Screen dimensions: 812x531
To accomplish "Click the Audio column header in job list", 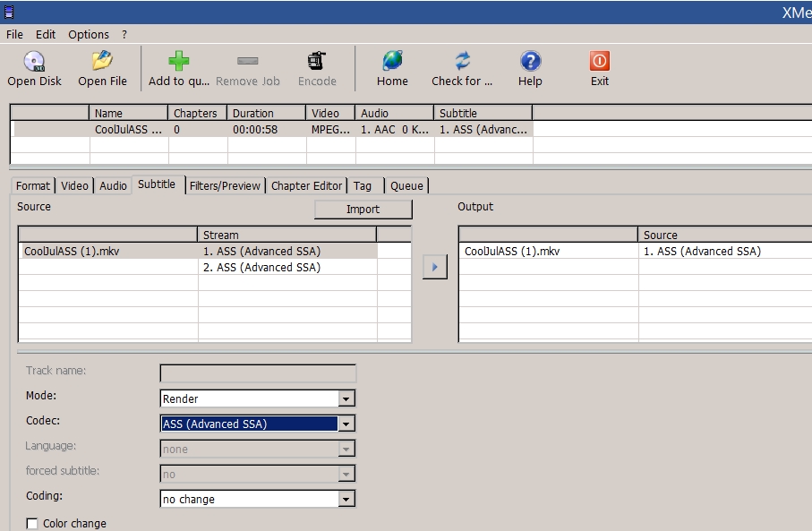I will tap(394, 113).
